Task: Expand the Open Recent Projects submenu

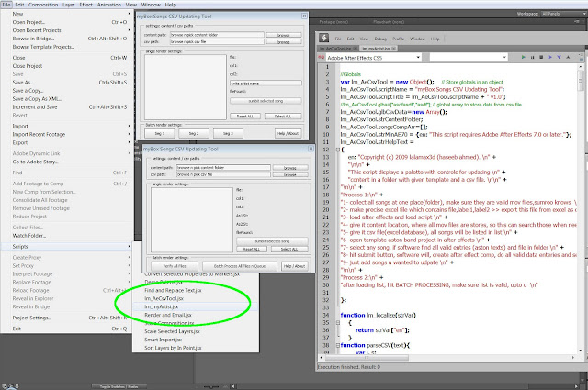Action: pyautogui.click(x=129, y=30)
